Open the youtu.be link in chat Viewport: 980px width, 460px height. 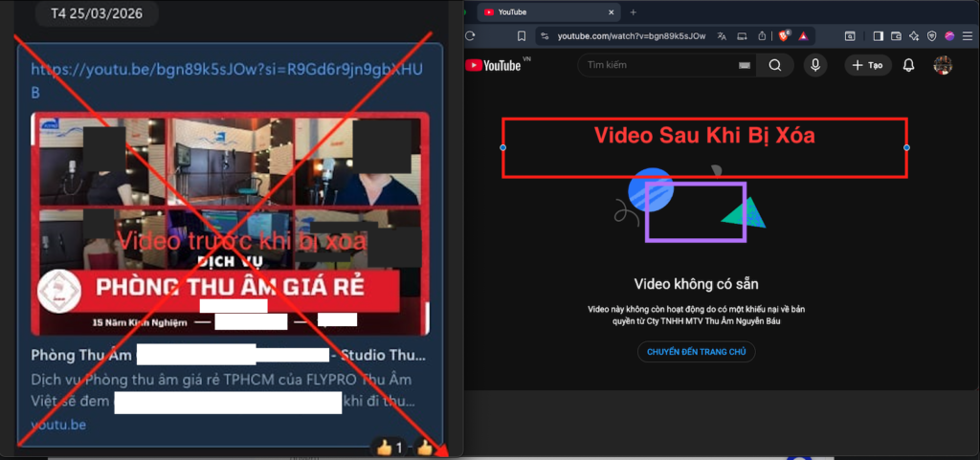coord(227,80)
